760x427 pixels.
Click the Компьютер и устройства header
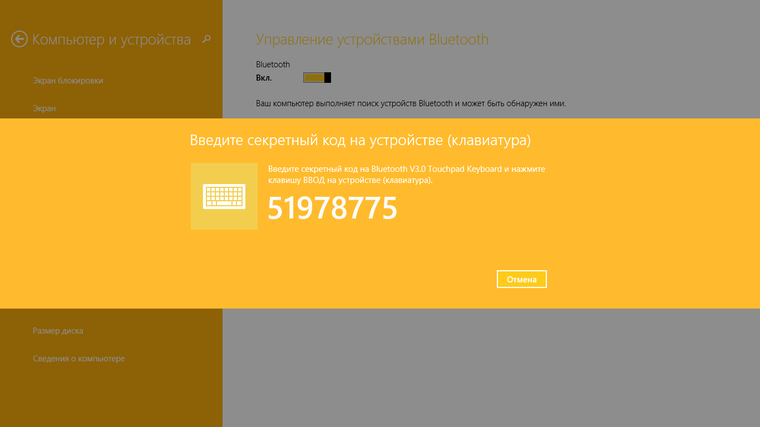pyautogui.click(x=111, y=39)
